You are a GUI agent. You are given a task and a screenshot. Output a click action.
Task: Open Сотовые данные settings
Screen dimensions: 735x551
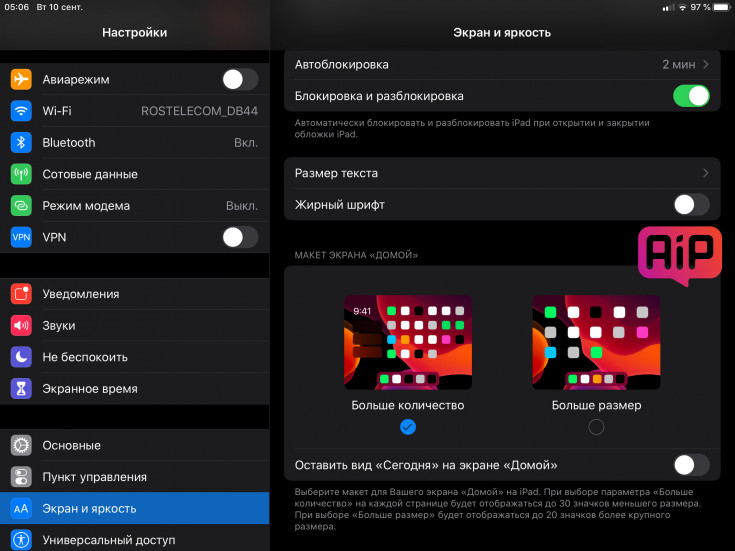coord(135,174)
